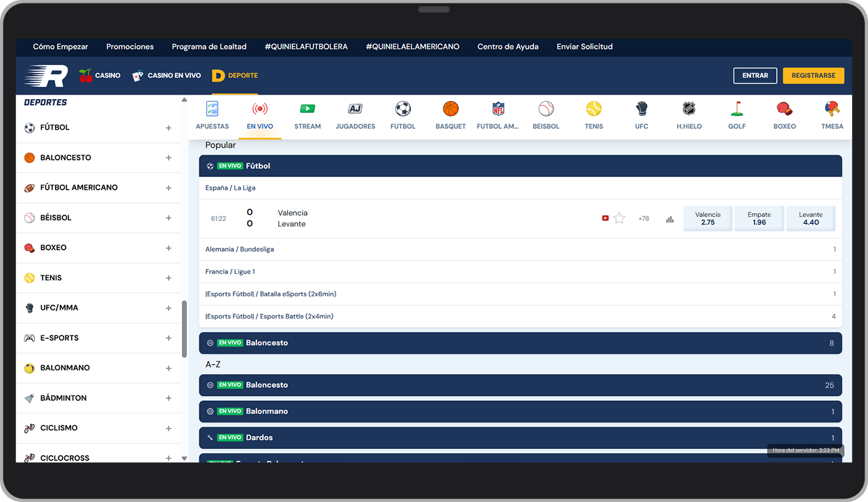868x502 pixels.
Task: Open the Promociones menu item
Action: pos(130,47)
